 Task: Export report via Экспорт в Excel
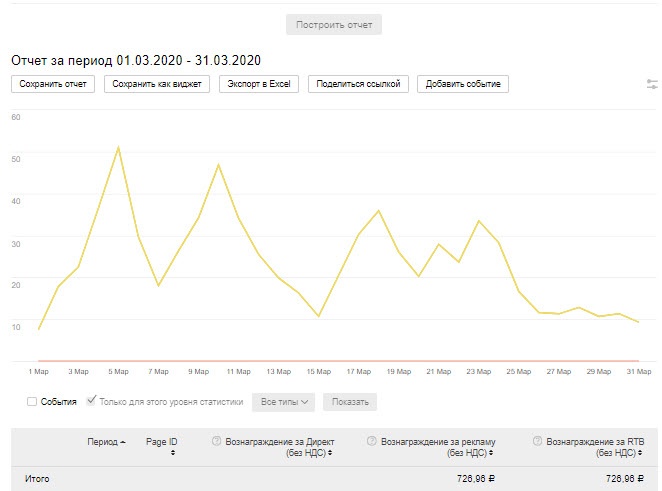(x=259, y=84)
